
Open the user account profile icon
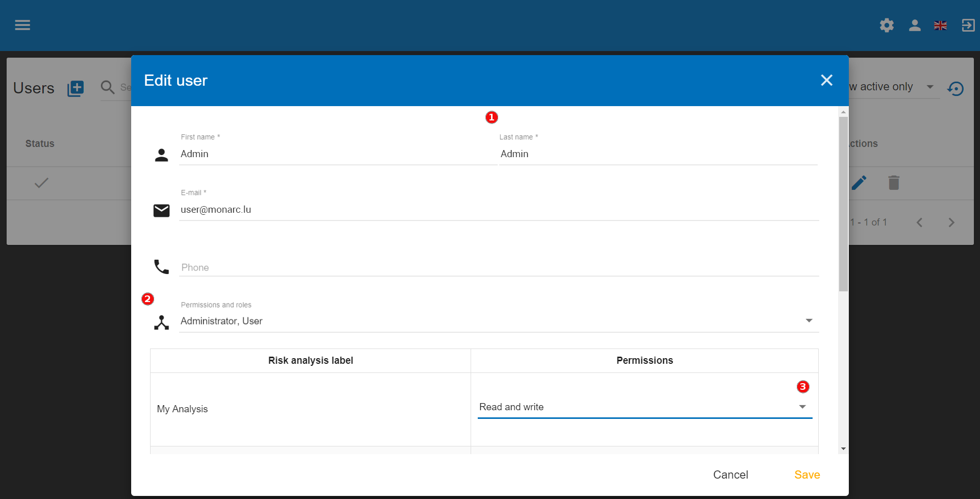pos(915,26)
